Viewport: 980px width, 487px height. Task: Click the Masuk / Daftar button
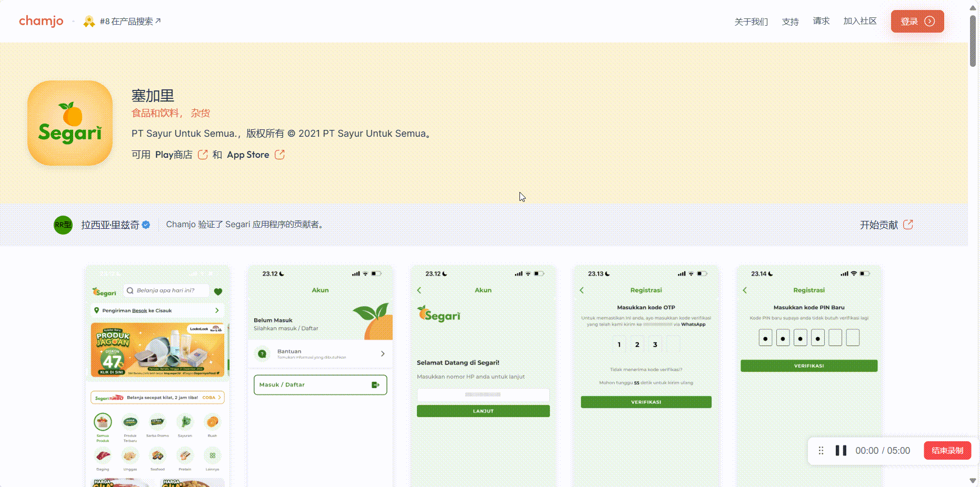click(320, 385)
